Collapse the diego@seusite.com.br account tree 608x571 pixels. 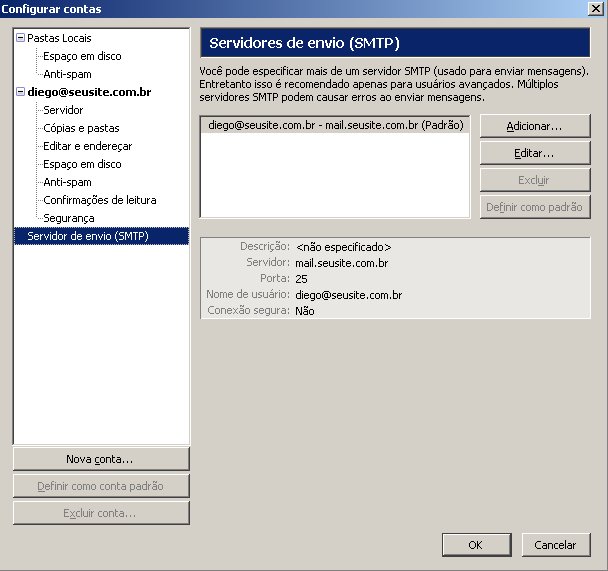[x=21, y=92]
